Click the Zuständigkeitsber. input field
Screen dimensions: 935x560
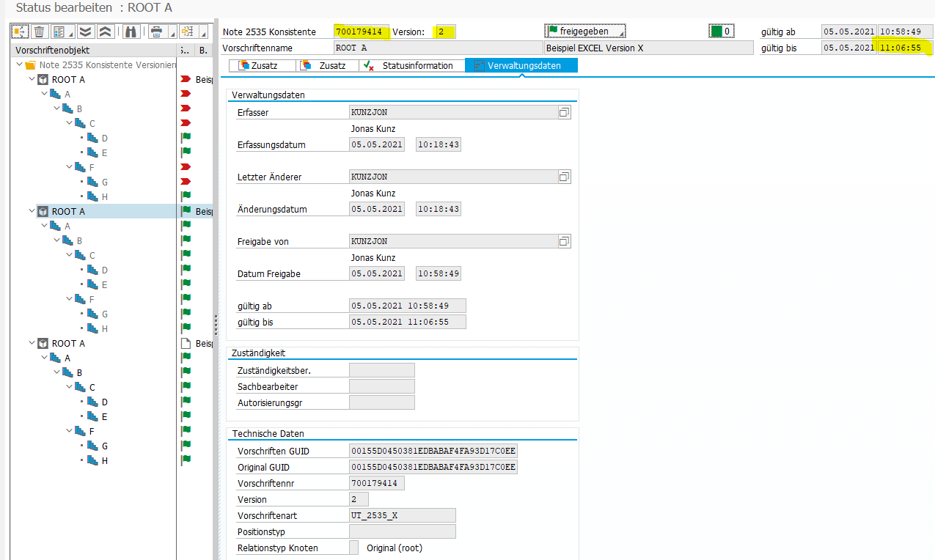[381, 370]
